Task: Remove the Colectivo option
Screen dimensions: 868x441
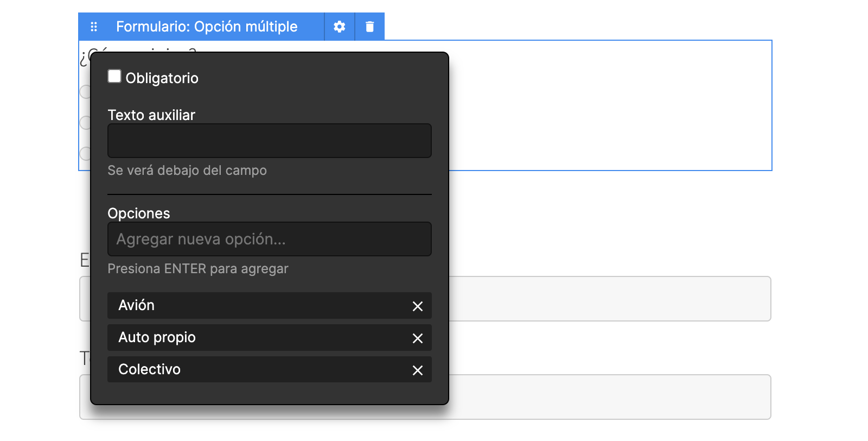Action: 417,370
